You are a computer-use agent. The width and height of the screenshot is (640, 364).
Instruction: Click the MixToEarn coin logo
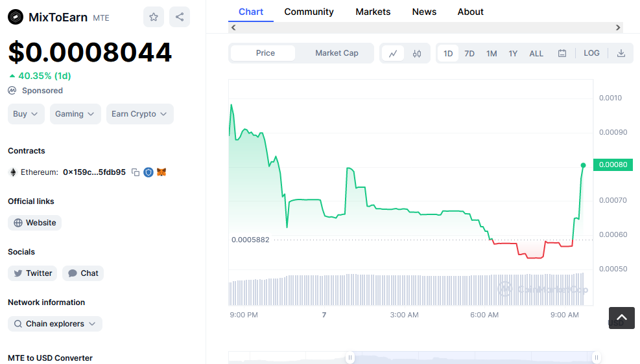[16, 17]
